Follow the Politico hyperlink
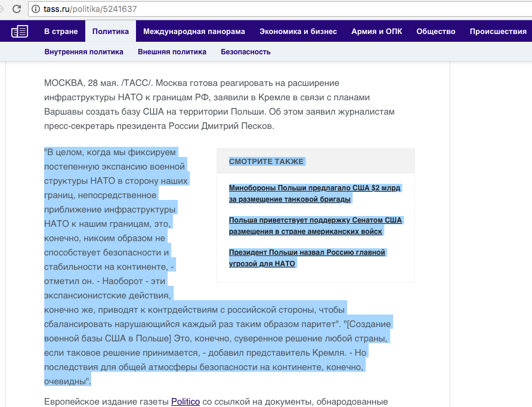The height and width of the screenshot is (407, 532). pos(185,401)
